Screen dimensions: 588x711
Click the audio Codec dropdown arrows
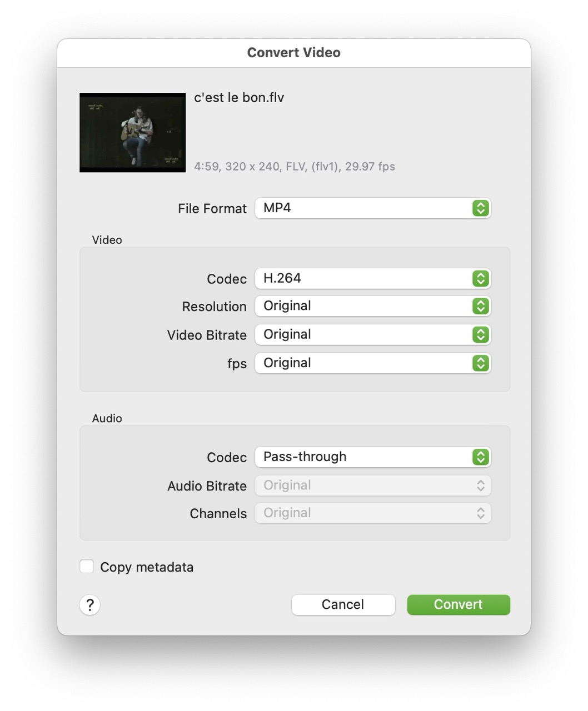(480, 457)
